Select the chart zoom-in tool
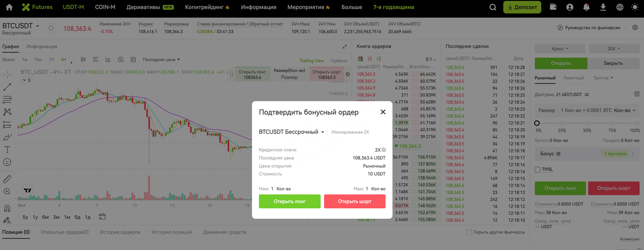Screen dimensions: 644x250 click(x=7, y=192)
